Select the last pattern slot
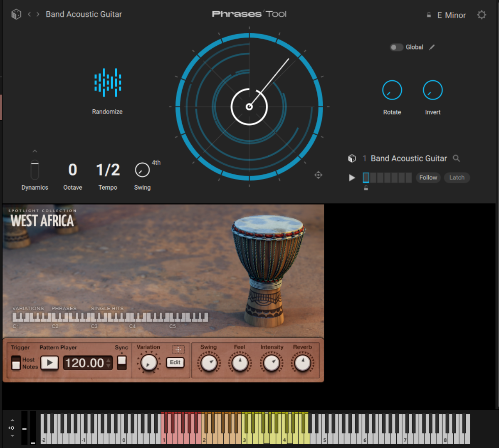The image size is (499, 448). click(409, 178)
